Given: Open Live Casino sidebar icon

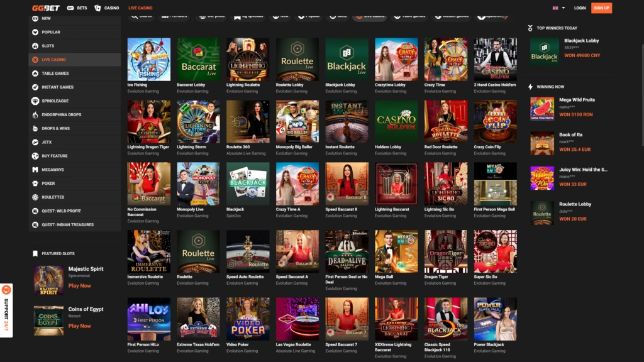Looking at the screenshot, I should click(35, 60).
